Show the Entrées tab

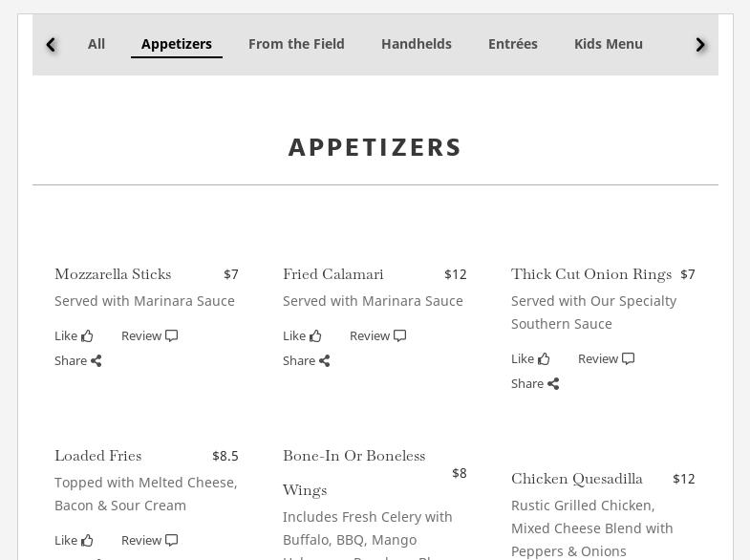[x=513, y=44]
